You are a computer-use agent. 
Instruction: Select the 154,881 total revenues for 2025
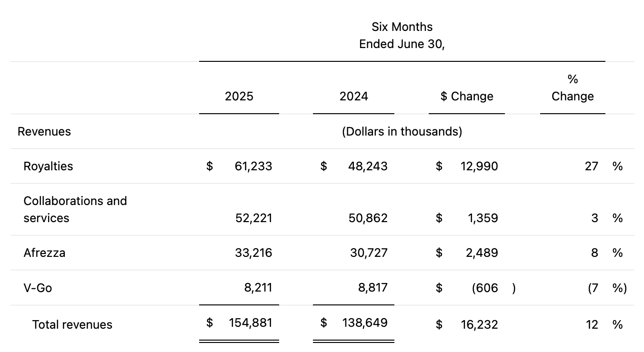251,323
